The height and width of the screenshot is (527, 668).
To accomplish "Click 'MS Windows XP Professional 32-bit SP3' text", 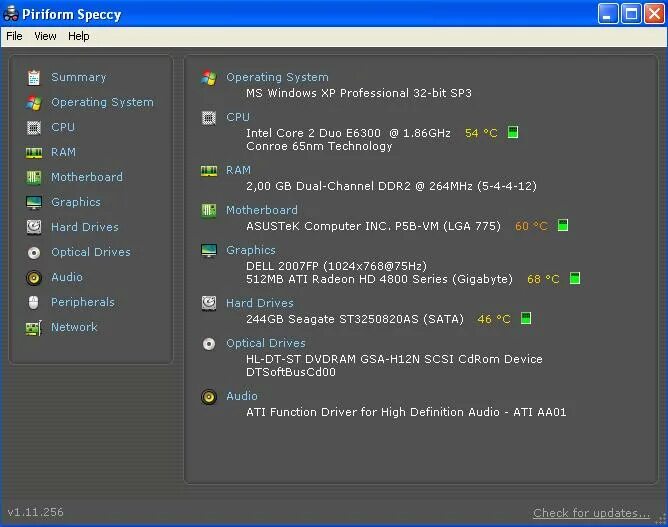I will click(x=359, y=93).
